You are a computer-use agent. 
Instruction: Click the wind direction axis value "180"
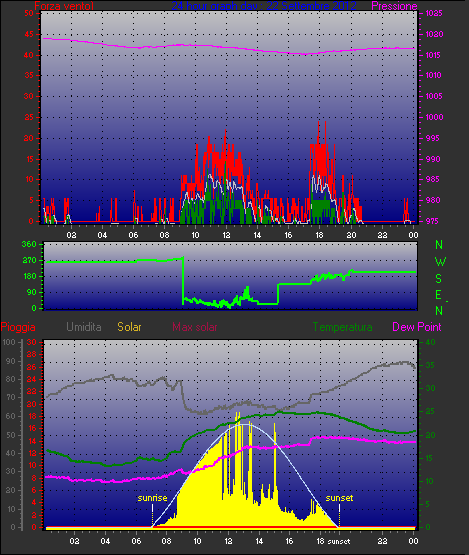click(29, 276)
